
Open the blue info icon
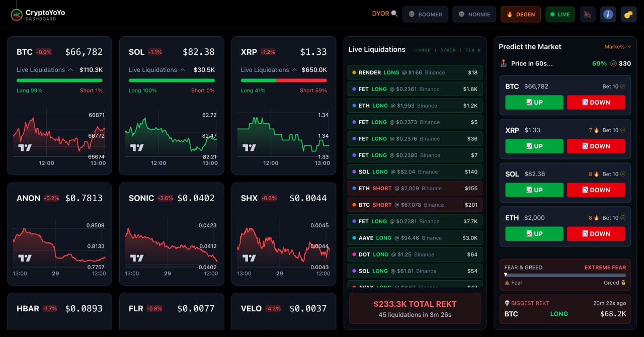pos(608,15)
